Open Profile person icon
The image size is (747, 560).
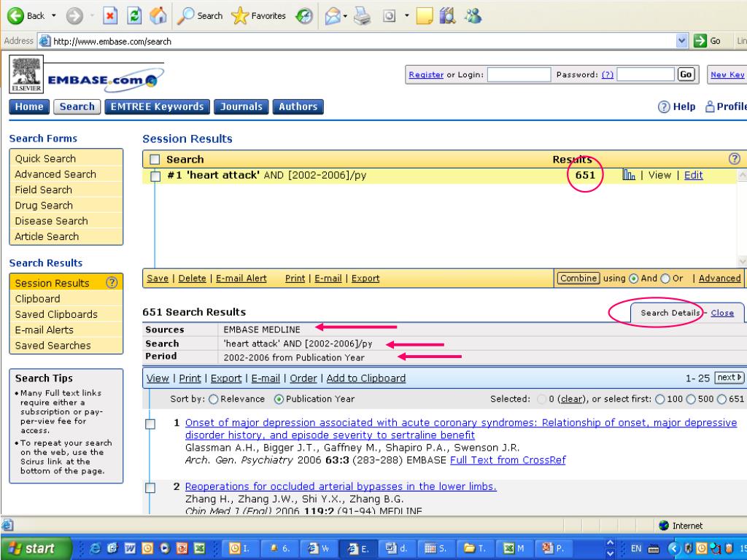coord(710,106)
